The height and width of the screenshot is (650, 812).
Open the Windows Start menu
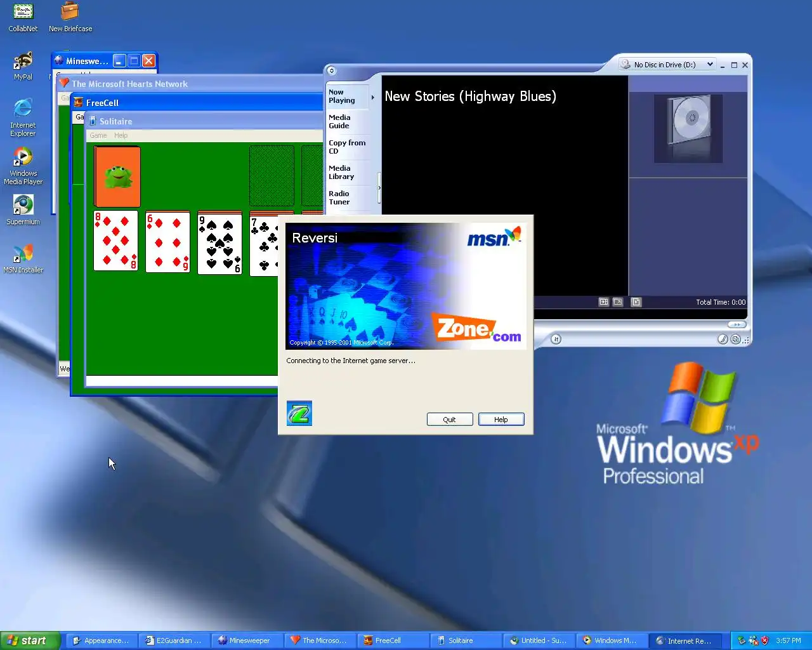(30, 640)
